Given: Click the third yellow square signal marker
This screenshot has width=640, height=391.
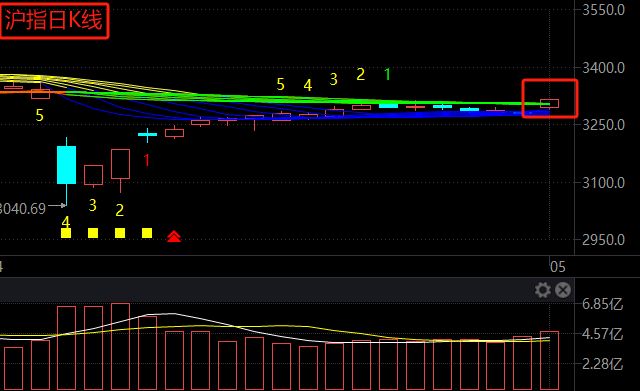Looking at the screenshot, I should [x=120, y=233].
